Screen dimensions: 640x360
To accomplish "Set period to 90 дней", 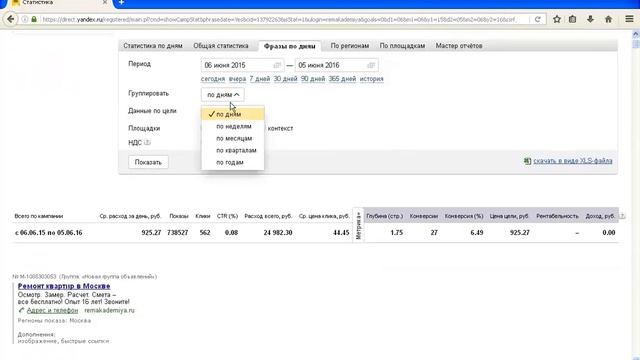I will [x=313, y=79].
